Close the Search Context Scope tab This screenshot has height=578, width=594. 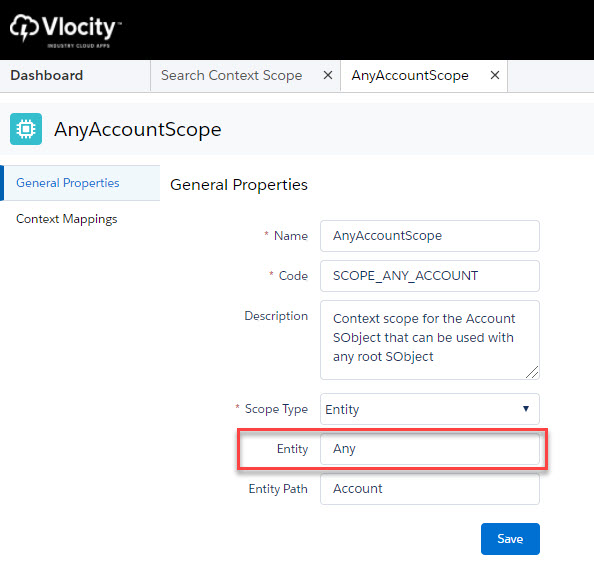tap(328, 75)
